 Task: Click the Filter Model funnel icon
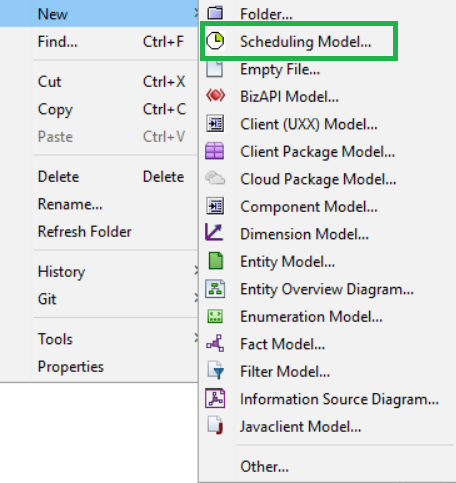[216, 370]
